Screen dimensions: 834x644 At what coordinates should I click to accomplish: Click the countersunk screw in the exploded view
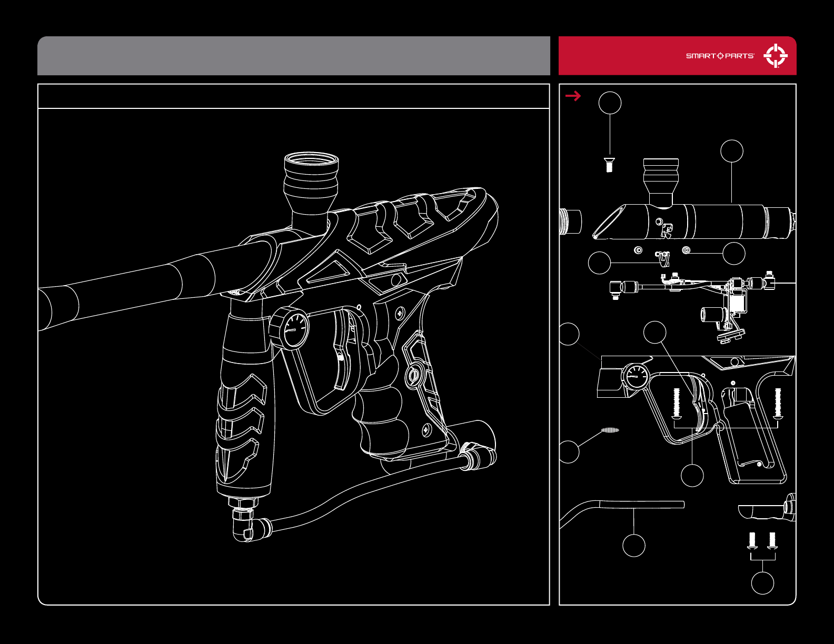pyautogui.click(x=609, y=165)
